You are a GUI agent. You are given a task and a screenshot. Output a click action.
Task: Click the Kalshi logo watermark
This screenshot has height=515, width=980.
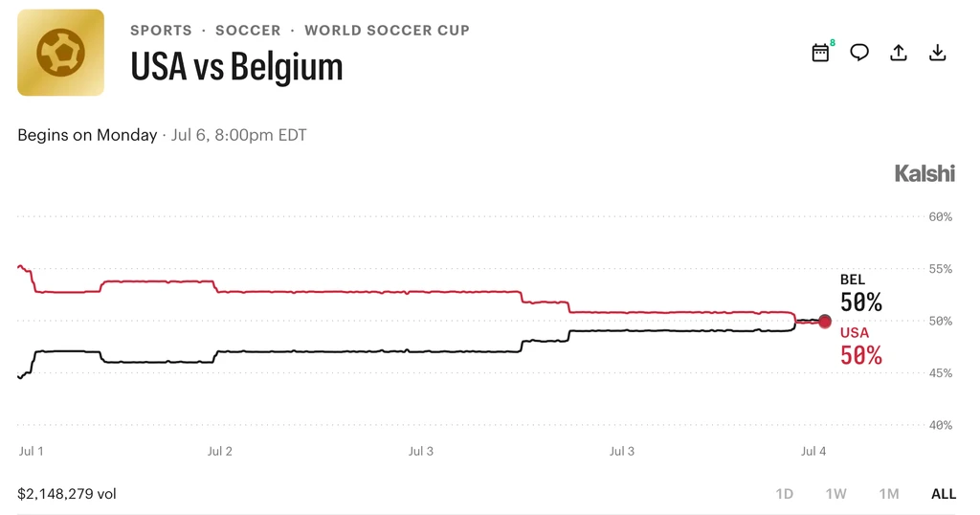925,173
